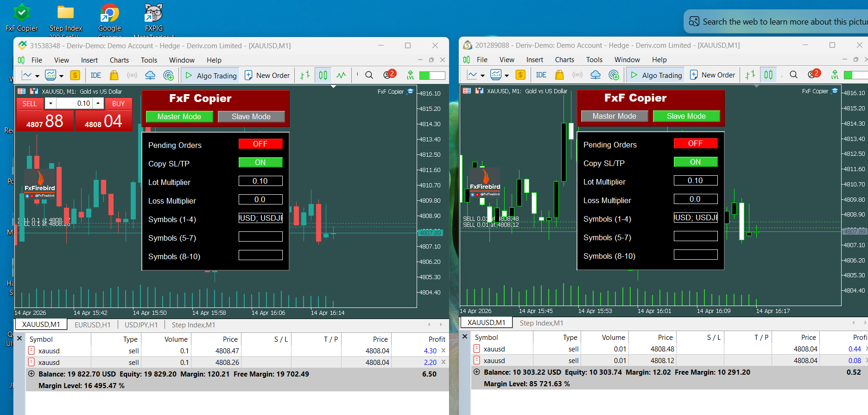Enable Master Mode in left FxF Copier
Screen dimensions: 868x415
click(179, 117)
